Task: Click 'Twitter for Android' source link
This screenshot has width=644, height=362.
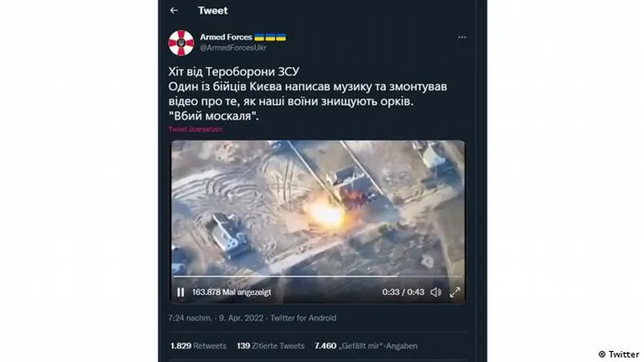Action: 303,318
